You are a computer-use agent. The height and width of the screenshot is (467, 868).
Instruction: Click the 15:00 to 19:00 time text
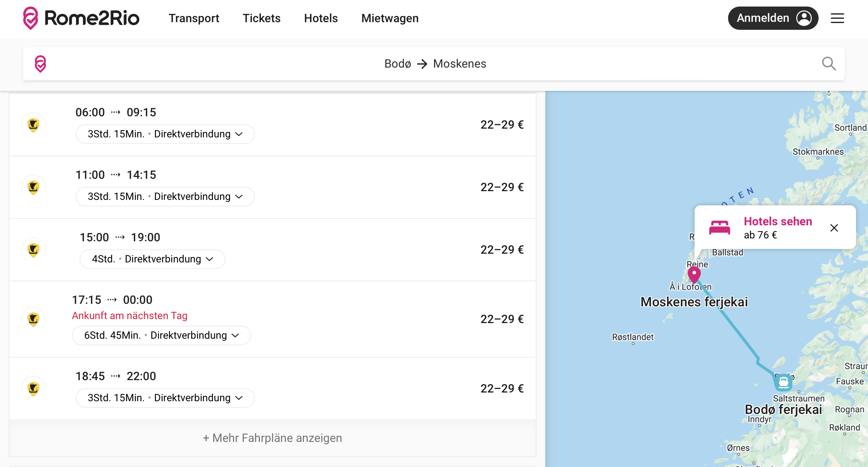point(120,237)
